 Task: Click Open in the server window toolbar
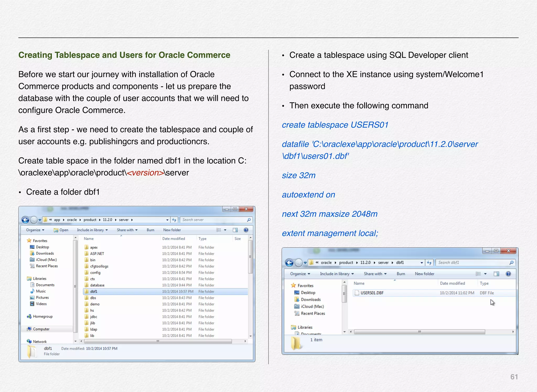click(61, 230)
